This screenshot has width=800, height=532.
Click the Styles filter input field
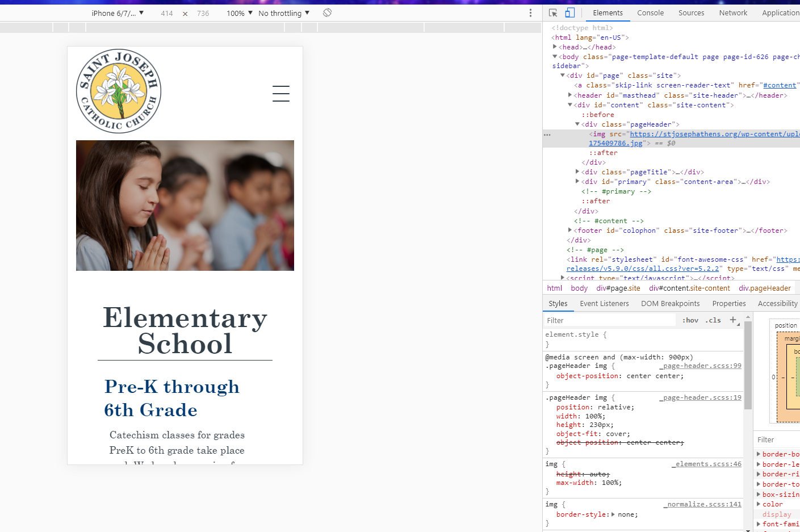click(610, 321)
